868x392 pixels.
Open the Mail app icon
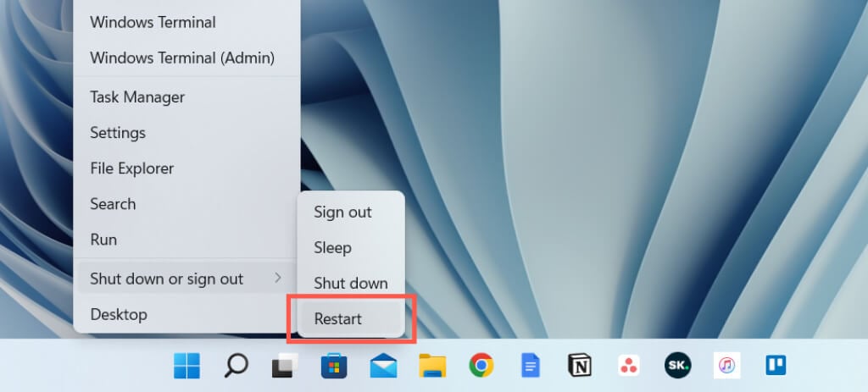click(x=383, y=366)
